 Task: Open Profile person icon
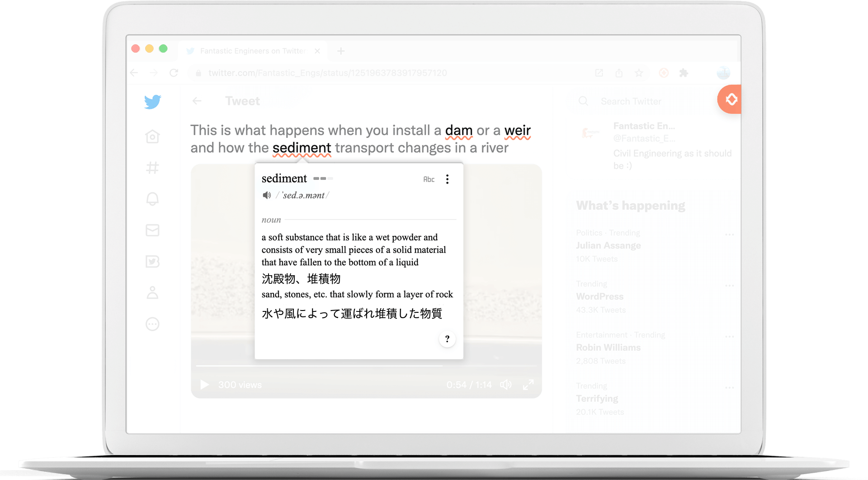pos(152,292)
